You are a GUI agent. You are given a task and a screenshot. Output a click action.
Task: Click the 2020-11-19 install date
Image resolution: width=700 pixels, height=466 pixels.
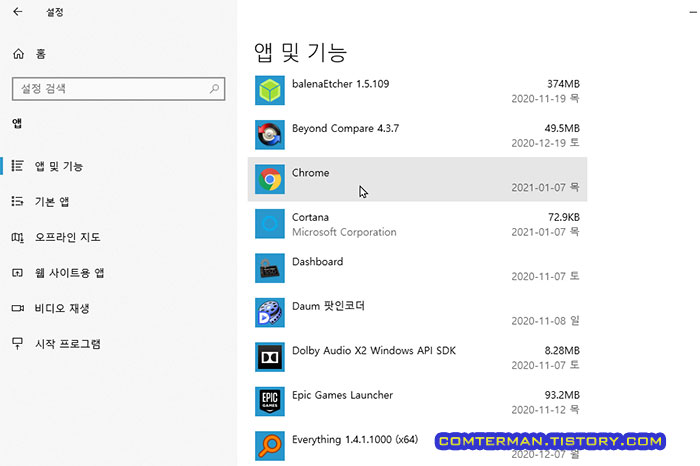(x=545, y=98)
